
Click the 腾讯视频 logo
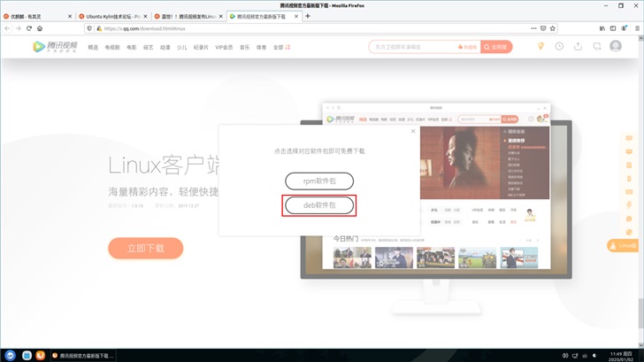coord(55,46)
